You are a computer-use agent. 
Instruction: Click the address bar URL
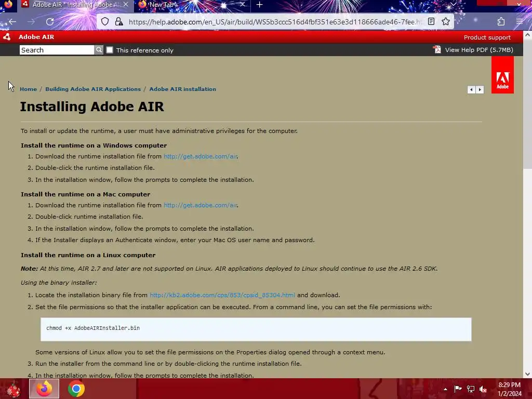point(275,22)
